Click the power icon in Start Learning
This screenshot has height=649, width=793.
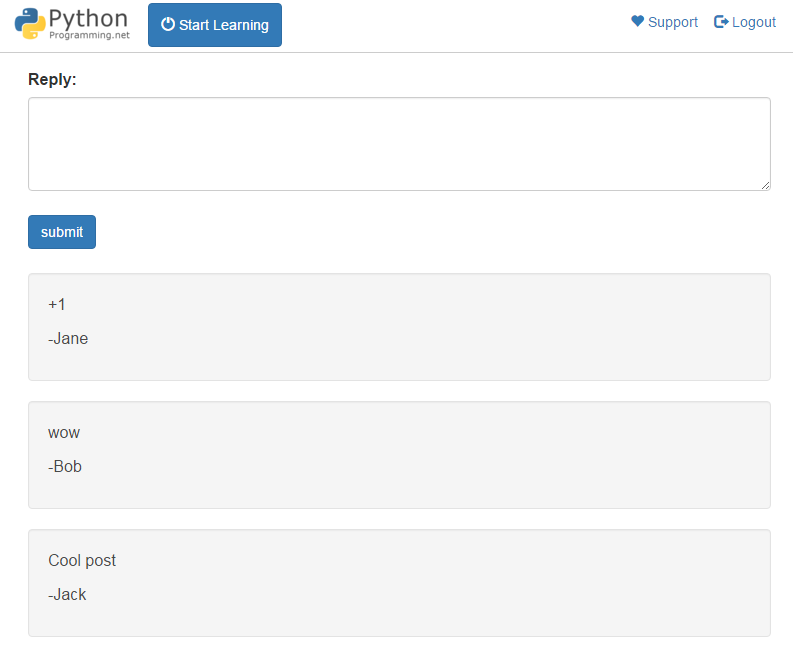tap(168, 25)
